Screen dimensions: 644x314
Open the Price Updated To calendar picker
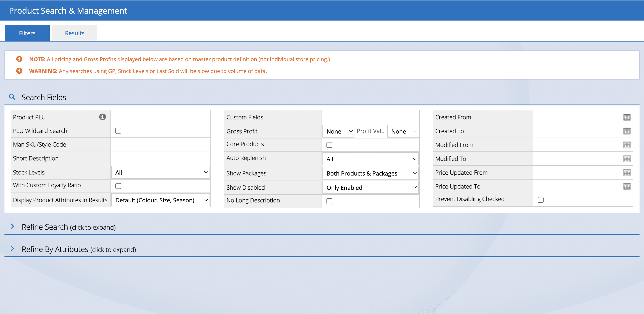click(x=627, y=186)
